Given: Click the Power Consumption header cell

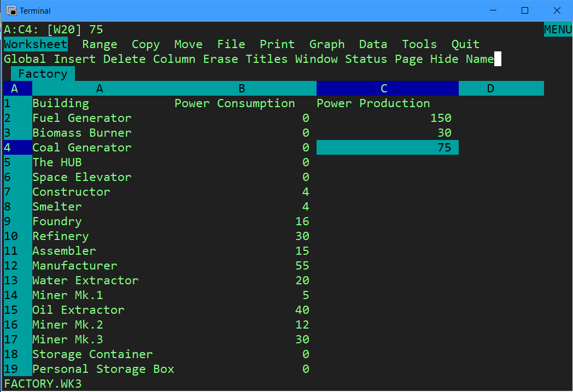Looking at the screenshot, I should [x=235, y=103].
